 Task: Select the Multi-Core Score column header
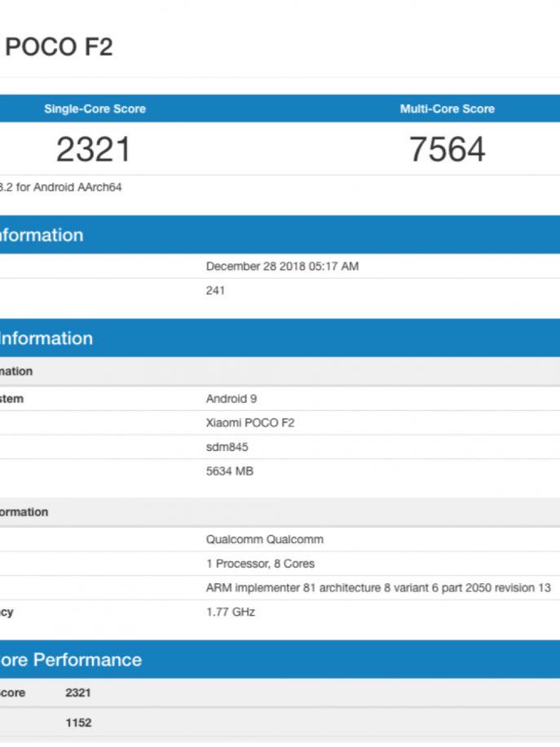point(447,108)
